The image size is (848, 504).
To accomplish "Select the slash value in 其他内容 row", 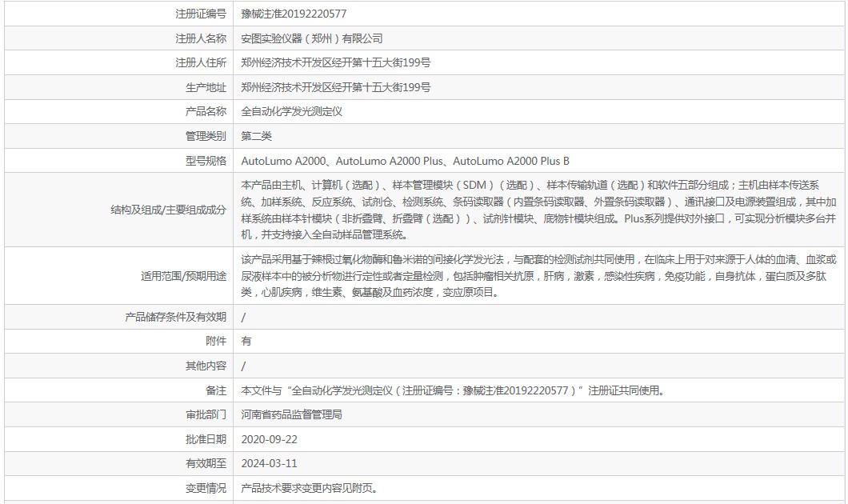I will coord(243,366).
